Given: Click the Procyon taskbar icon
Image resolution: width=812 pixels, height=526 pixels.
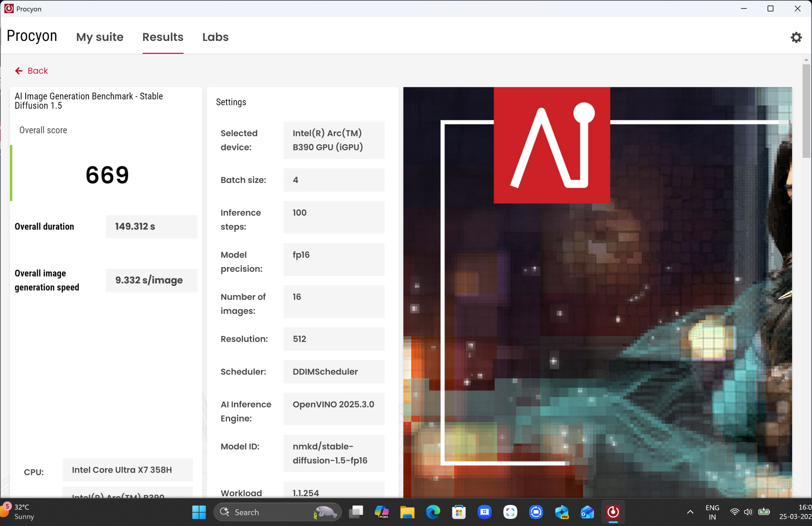Looking at the screenshot, I should (x=613, y=512).
